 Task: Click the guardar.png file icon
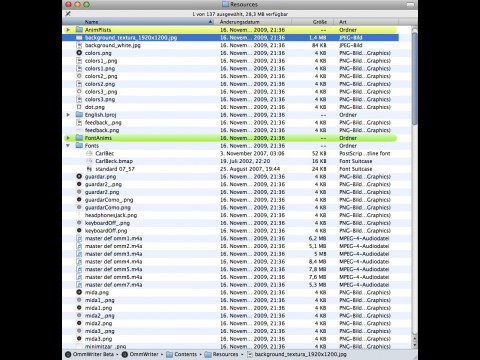pos(79,177)
